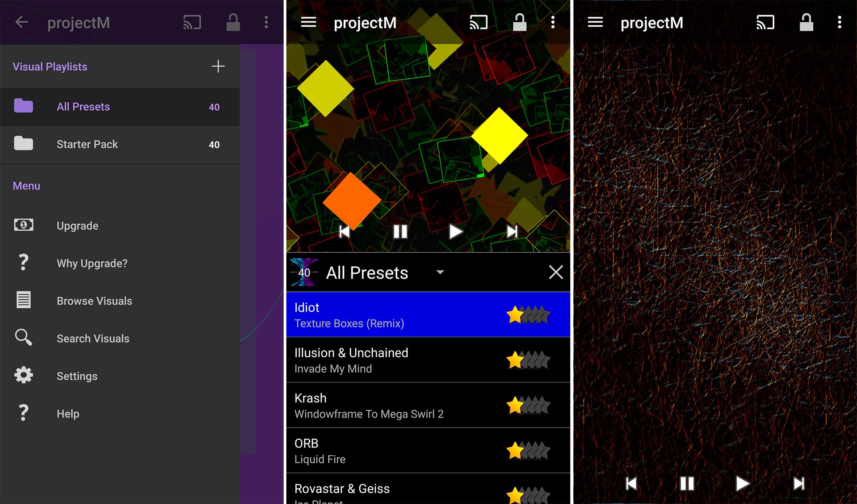Image resolution: width=857 pixels, height=504 pixels.
Task: Click the Add new playlist button
Action: [219, 66]
